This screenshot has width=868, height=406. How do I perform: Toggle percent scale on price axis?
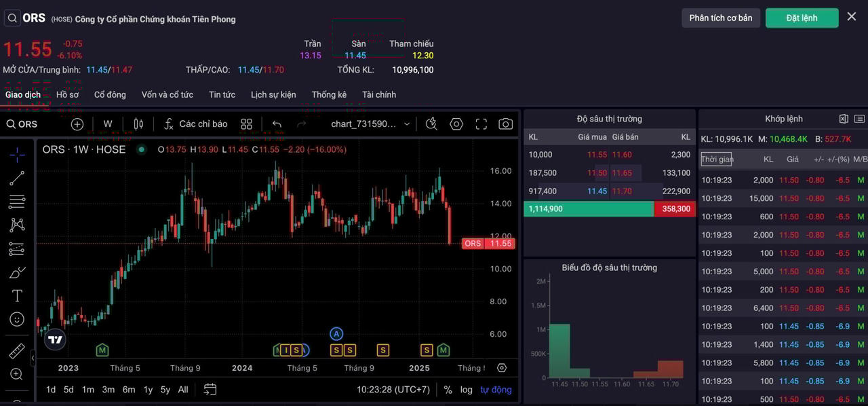coord(448,390)
